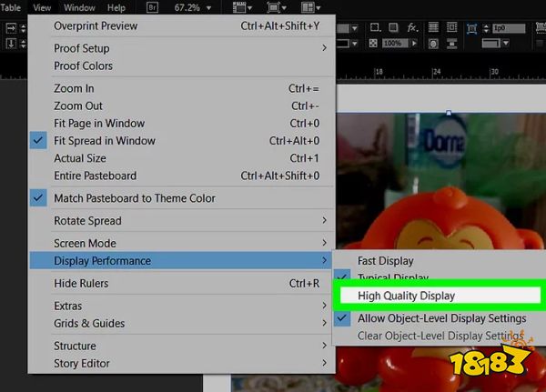This screenshot has height=392, width=546.
Task: Click Clear Object-Level Display Settings
Action: 440,336
